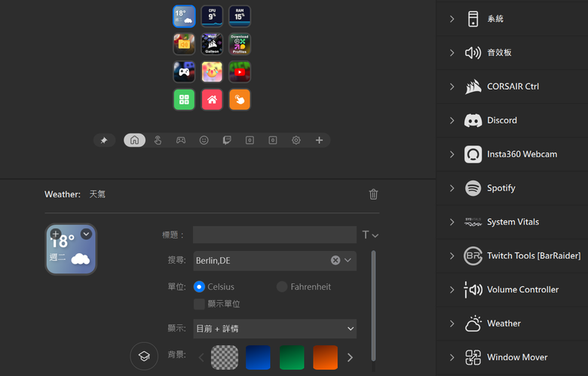The image size is (588, 376).
Task: Select the RAM 15% key
Action: pos(240,16)
